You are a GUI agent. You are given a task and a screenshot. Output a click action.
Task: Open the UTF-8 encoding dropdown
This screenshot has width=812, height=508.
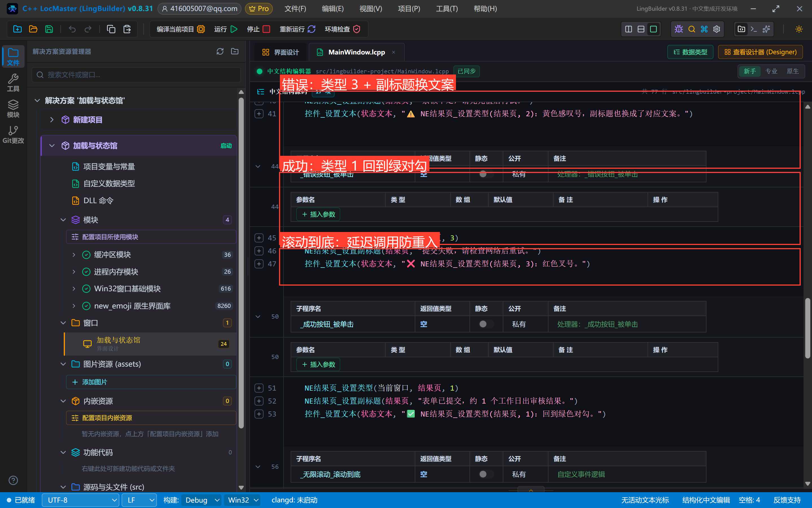[81, 500]
